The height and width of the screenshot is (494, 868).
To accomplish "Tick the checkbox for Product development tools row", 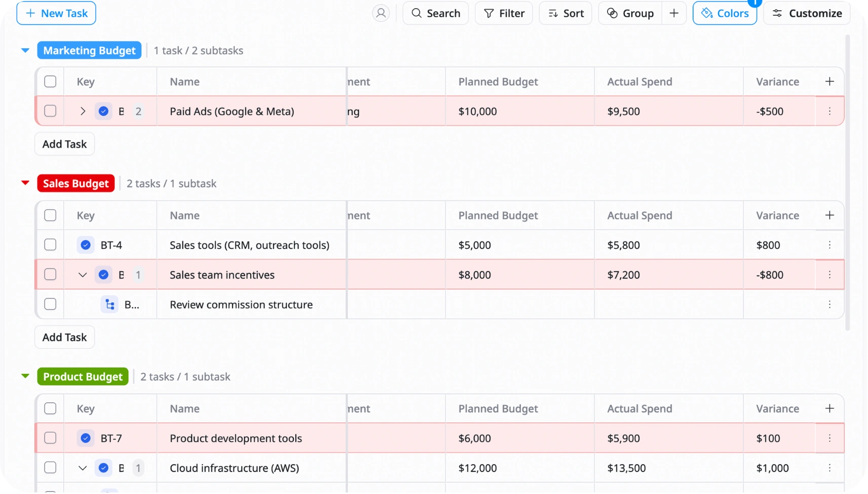I will [x=50, y=438].
